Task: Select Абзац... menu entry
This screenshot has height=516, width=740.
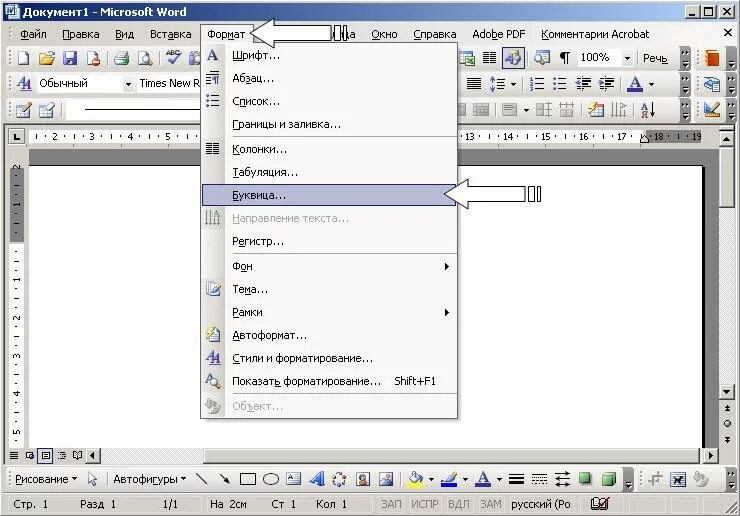Action: tap(329, 78)
